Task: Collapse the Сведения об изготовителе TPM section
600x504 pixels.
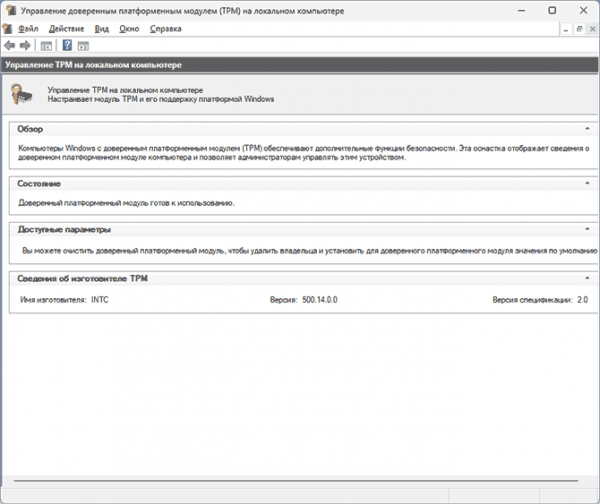Action: coord(587,278)
